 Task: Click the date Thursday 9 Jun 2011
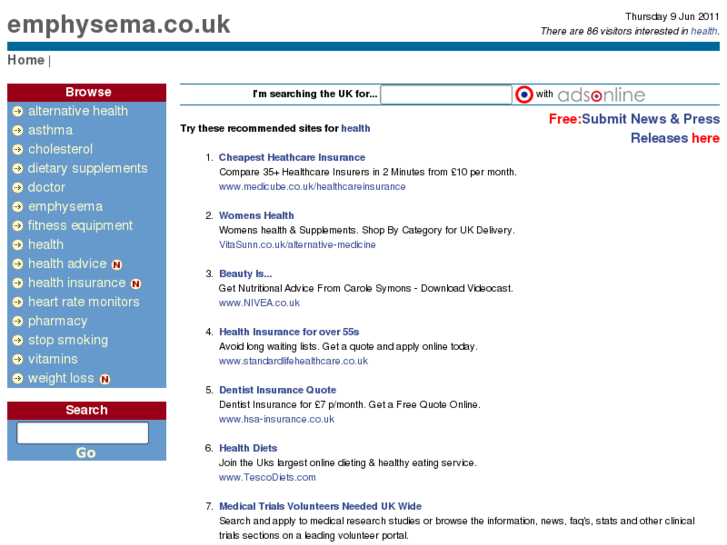pyautogui.click(x=672, y=17)
